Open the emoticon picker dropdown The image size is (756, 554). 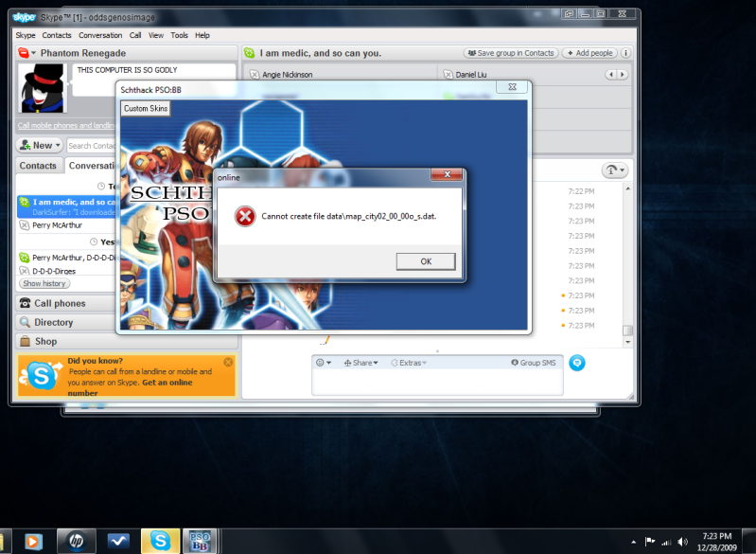pyautogui.click(x=324, y=363)
